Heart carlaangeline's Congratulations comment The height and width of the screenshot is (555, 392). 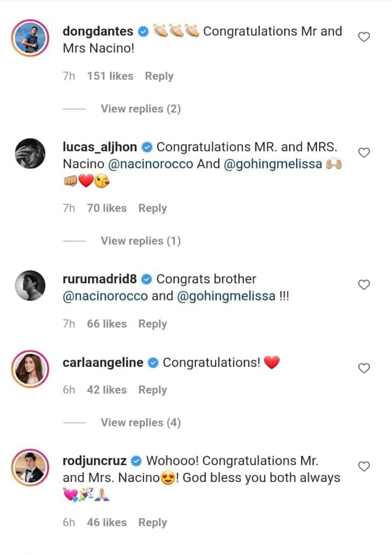tap(364, 368)
